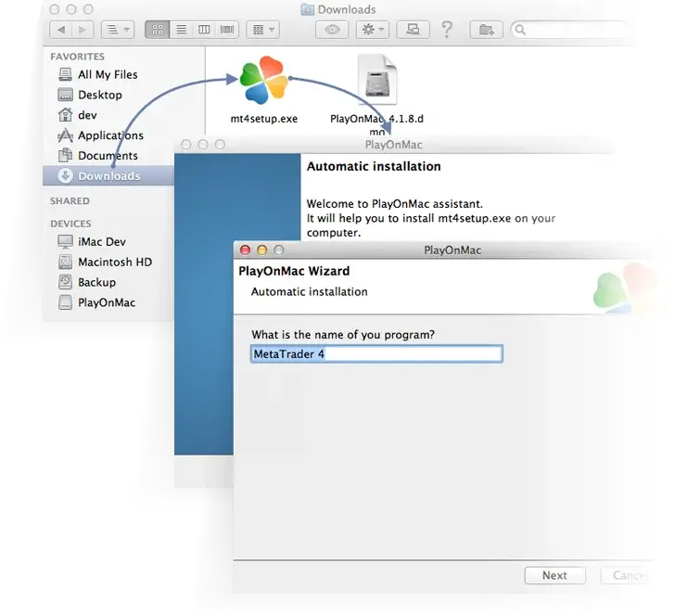675x616 pixels.
Task: Minimize the PlayOnMac Wizard window
Action: [x=261, y=250]
